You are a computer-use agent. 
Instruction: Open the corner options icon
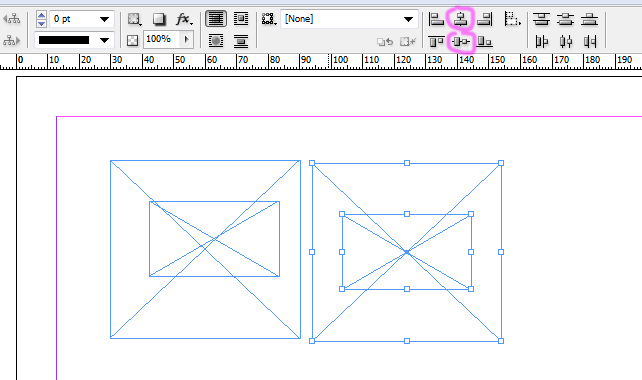coord(134,19)
